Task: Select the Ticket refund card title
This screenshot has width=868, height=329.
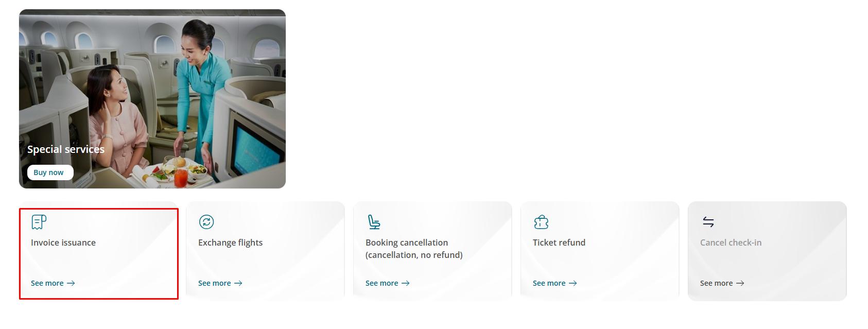Action: click(x=559, y=243)
